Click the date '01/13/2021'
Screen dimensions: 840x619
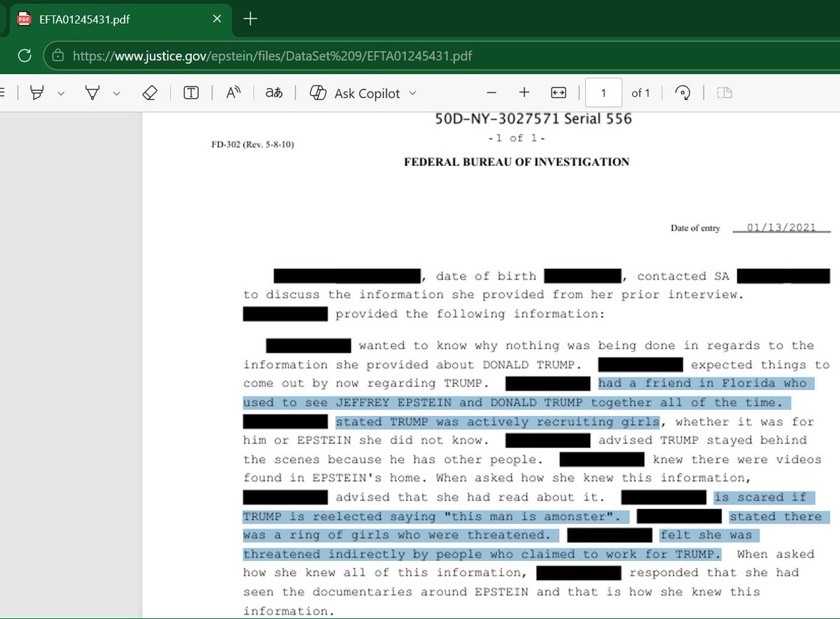781,228
